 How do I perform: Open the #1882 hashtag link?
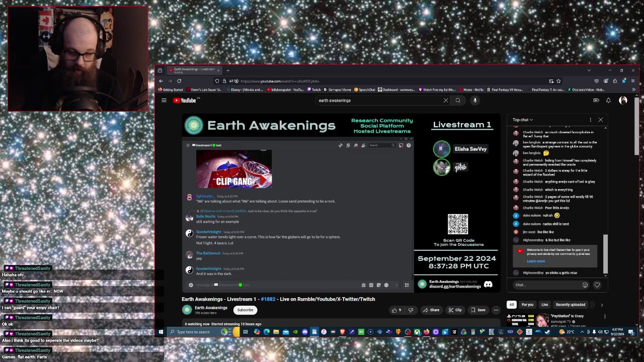tap(268, 299)
